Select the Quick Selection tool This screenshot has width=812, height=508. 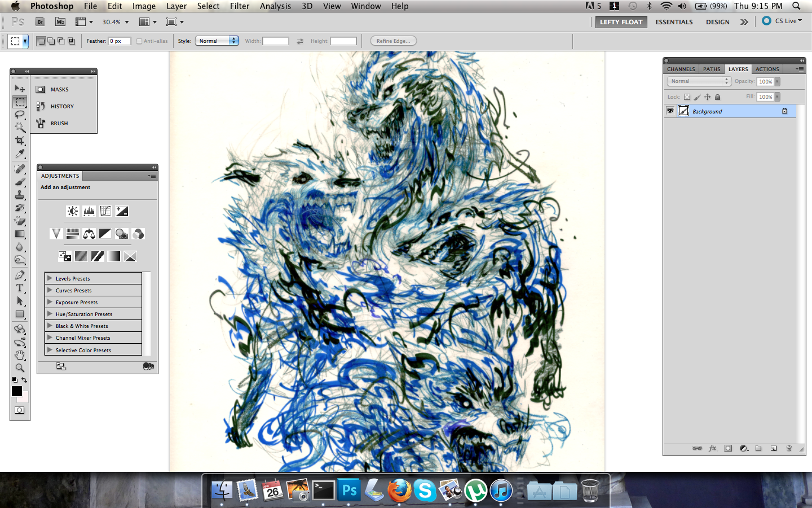(x=20, y=128)
